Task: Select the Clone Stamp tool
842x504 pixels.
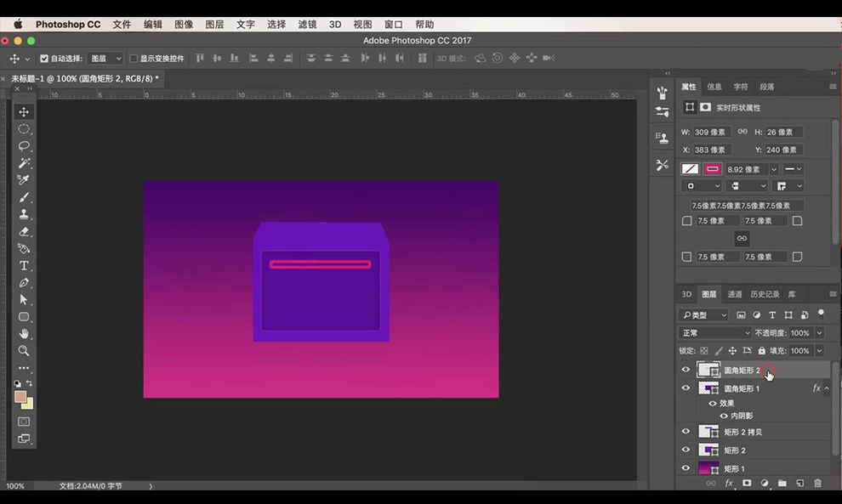Action: [24, 214]
